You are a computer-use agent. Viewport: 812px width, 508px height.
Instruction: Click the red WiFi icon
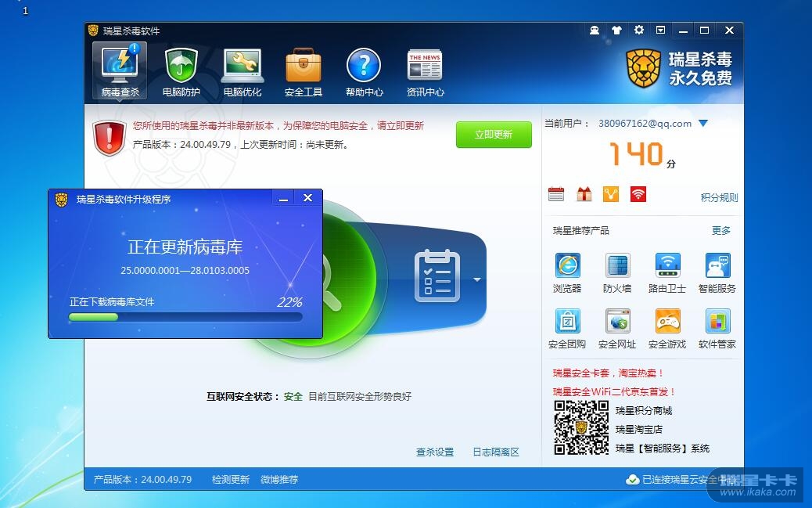[638, 194]
